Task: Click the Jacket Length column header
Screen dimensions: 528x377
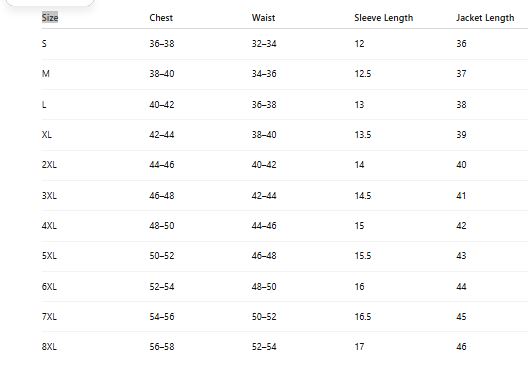Action: click(x=485, y=18)
